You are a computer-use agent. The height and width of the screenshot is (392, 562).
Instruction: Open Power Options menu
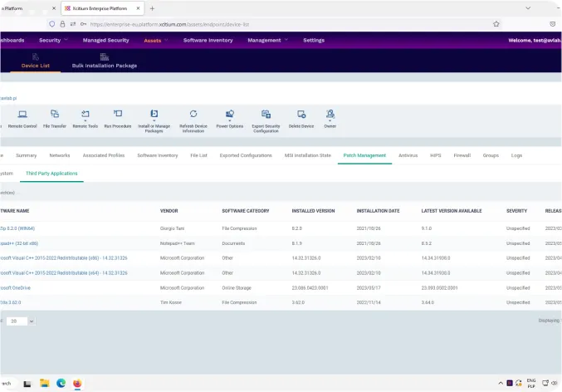coord(230,119)
